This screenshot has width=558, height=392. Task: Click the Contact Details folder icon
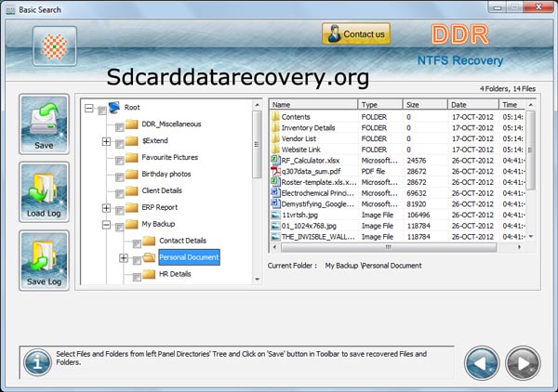click(149, 241)
